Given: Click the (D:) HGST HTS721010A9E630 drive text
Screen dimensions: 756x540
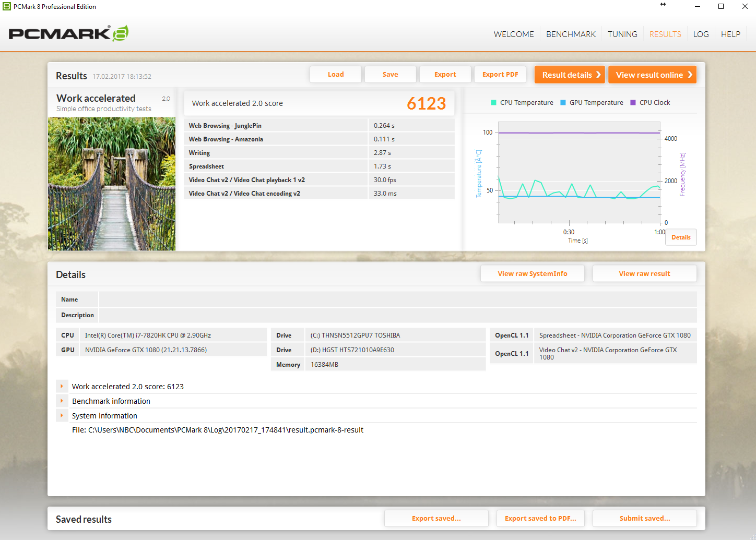Looking at the screenshot, I should pyautogui.click(x=352, y=350).
